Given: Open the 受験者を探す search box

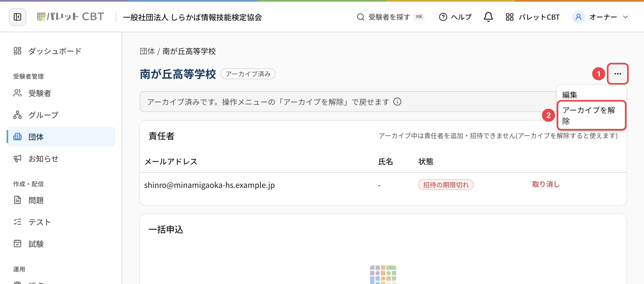Looking at the screenshot, I should pos(390,17).
